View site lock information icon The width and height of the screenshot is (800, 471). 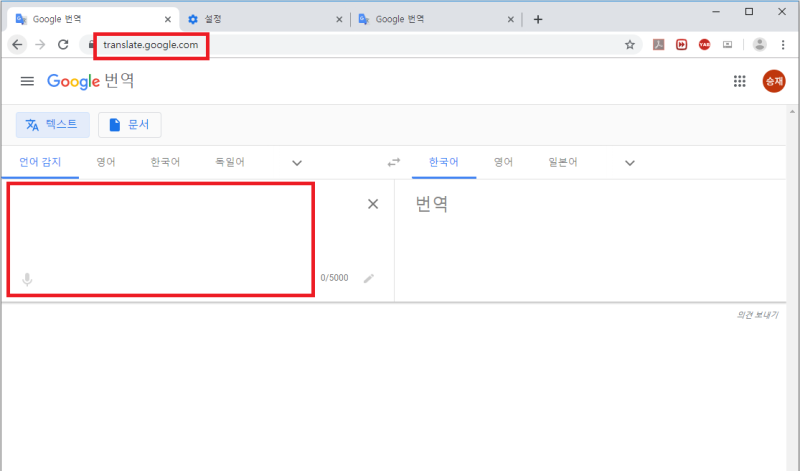pyautogui.click(x=91, y=45)
